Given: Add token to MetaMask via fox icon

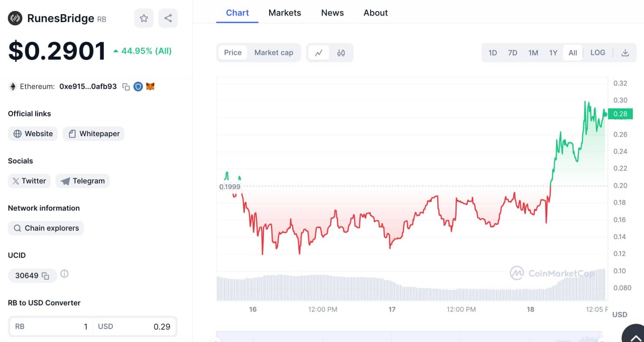Looking at the screenshot, I should [150, 86].
